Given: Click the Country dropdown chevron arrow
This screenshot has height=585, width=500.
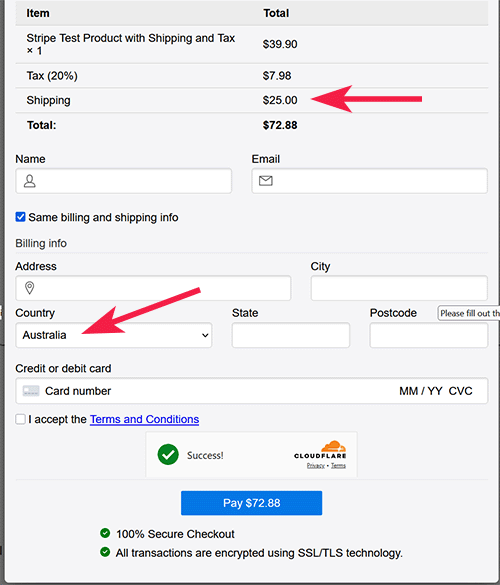Looking at the screenshot, I should (205, 335).
